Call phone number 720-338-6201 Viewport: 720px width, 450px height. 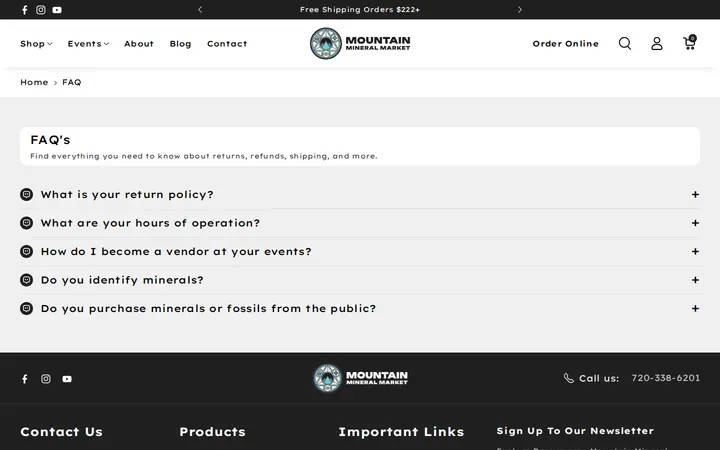point(665,378)
